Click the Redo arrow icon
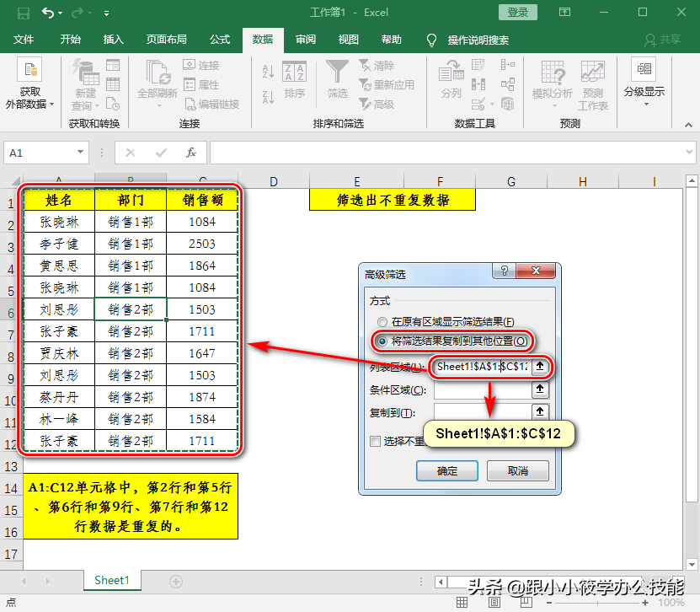The height and width of the screenshot is (612, 700). pos(77,13)
